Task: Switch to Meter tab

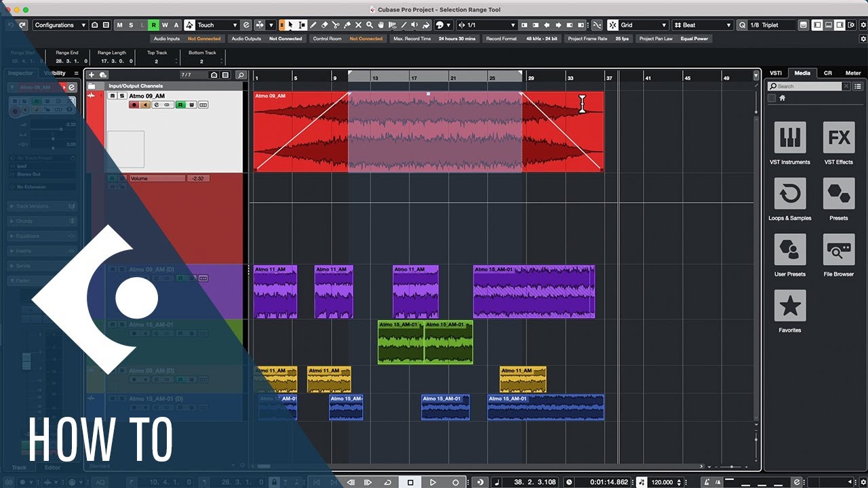Action: point(853,73)
